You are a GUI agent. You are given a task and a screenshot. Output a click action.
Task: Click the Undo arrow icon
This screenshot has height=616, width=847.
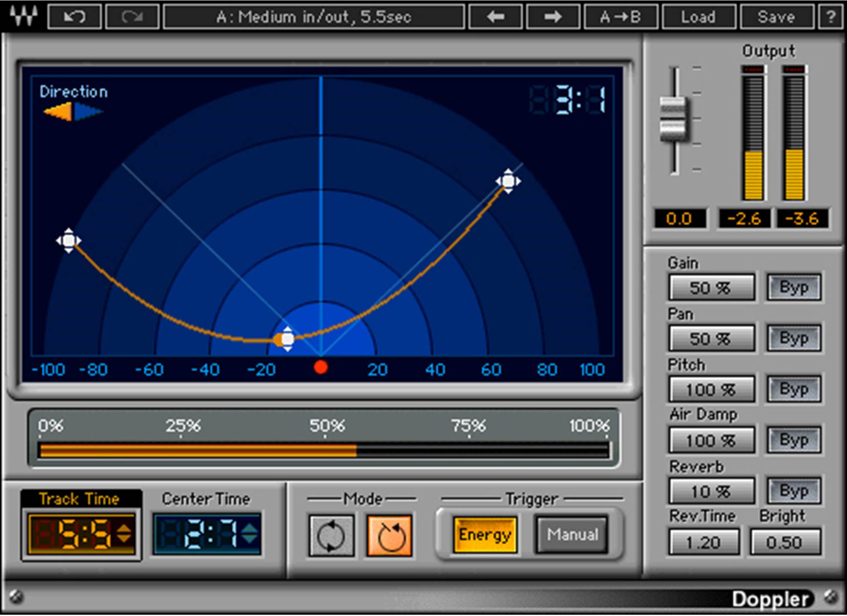74,17
